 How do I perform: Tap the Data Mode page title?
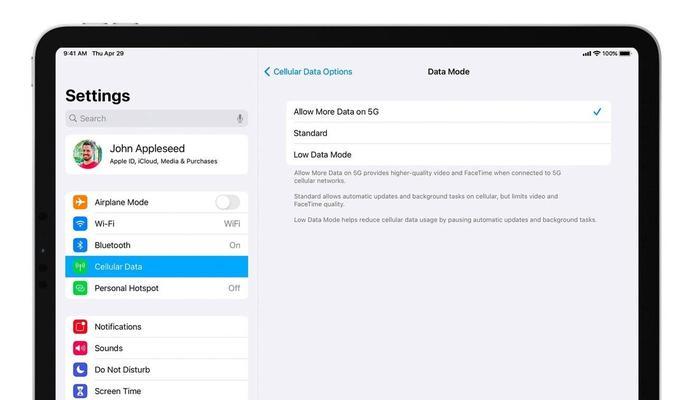pyautogui.click(x=448, y=72)
